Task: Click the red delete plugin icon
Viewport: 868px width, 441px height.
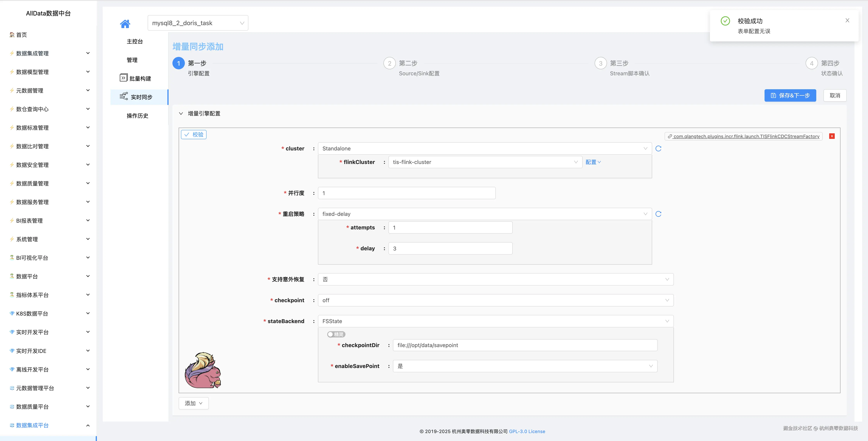Action: coord(832,136)
